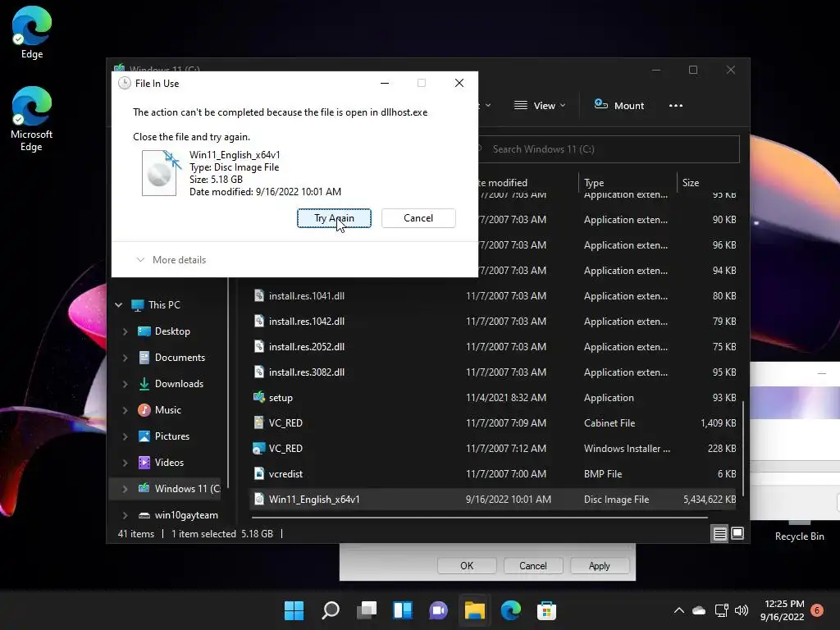Select the 1,409 KB size cell
Image resolution: width=840 pixels, height=630 pixels.
[718, 423]
